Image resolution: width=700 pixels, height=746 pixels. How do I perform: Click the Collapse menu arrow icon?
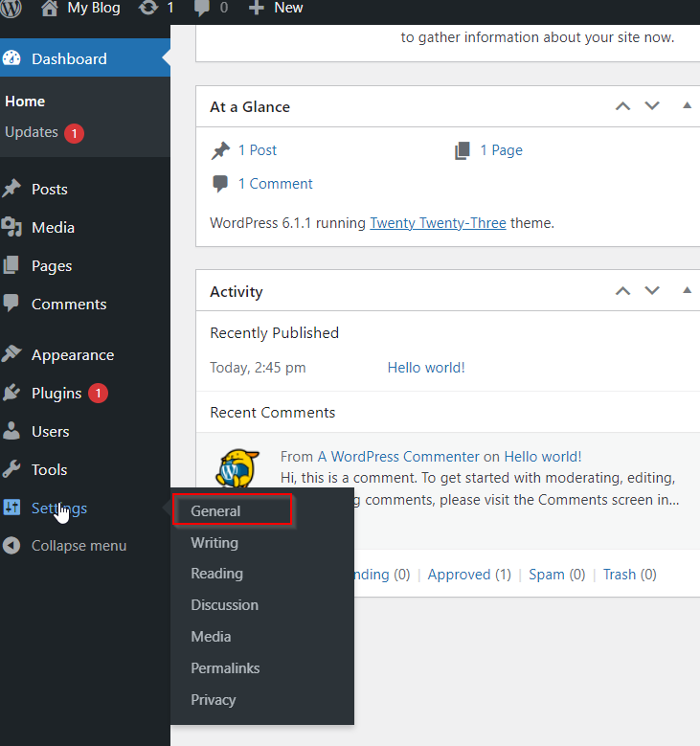pyautogui.click(x=11, y=545)
